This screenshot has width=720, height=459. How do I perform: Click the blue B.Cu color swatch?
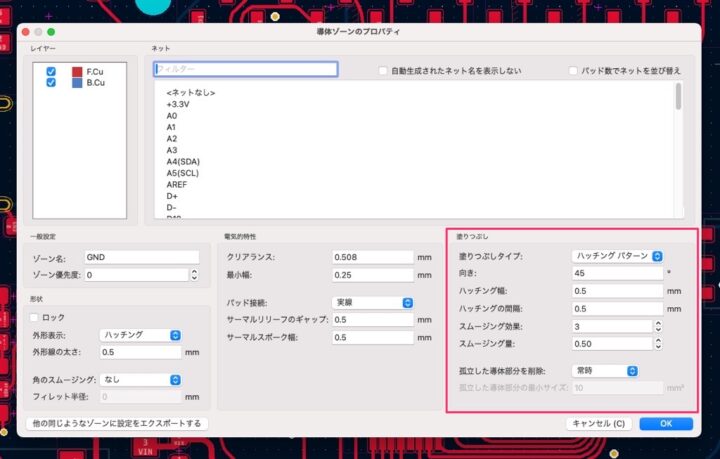click(x=77, y=84)
